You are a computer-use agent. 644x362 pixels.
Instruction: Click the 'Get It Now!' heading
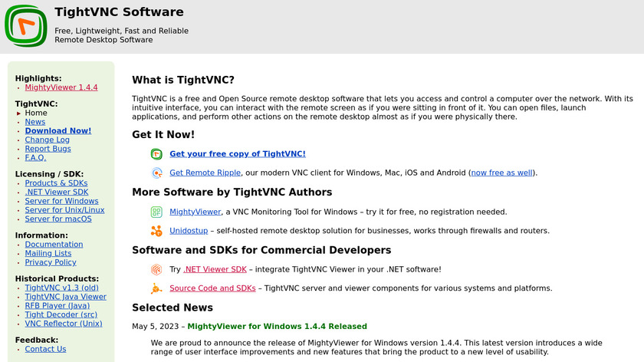tap(163, 135)
